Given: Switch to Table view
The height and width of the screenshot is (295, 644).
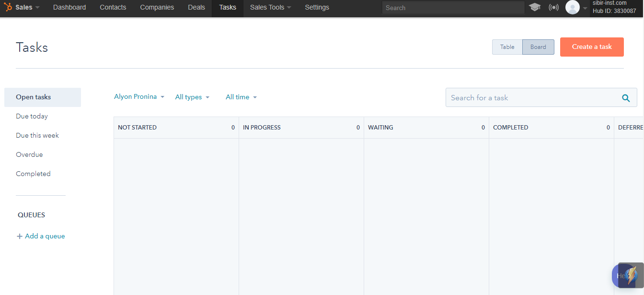Looking at the screenshot, I should point(507,47).
